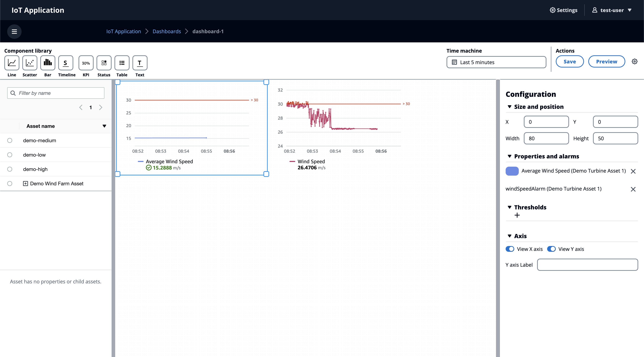Select the Text component
The image size is (644, 357).
tap(140, 63)
